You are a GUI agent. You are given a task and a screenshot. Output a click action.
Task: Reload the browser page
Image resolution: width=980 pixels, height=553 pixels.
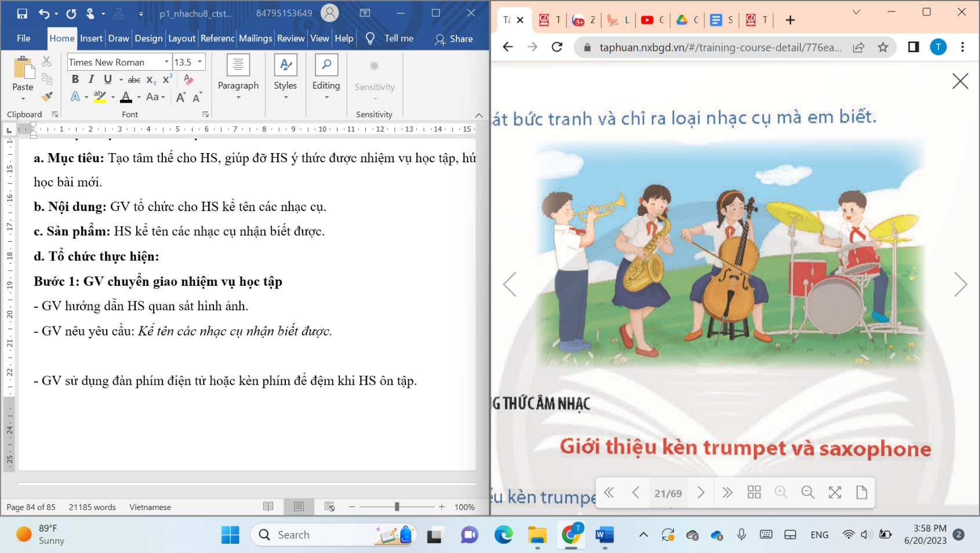tap(557, 47)
